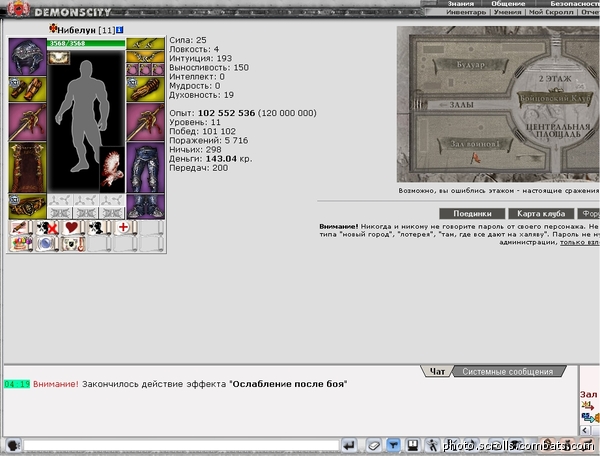Use the red cross healing scroll
The height and width of the screenshot is (456, 600).
point(125,228)
